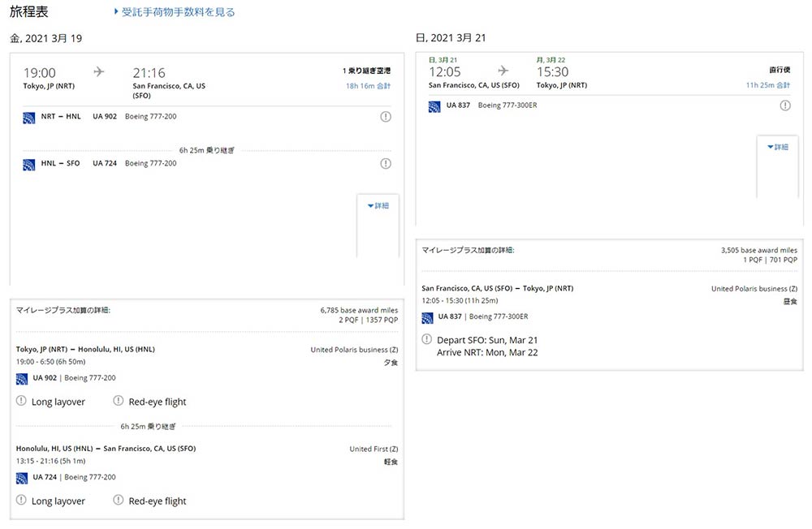Click the 21:16 arrival time
Image resolution: width=812 pixels, height=529 pixels.
coord(149,73)
